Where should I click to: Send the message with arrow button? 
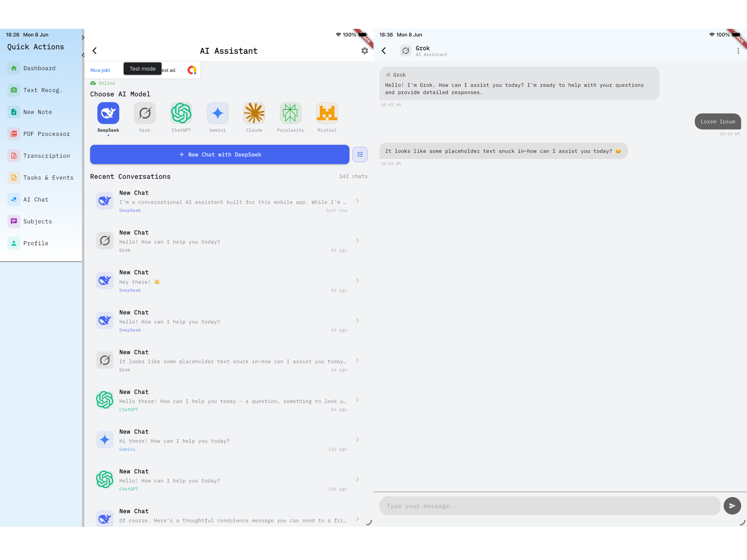[732, 506]
